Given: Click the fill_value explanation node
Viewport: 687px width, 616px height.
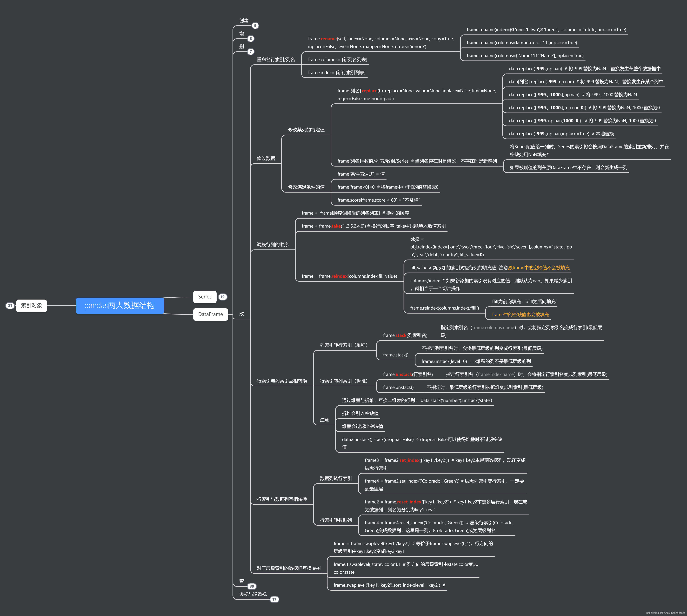Looking at the screenshot, I should click(x=490, y=268).
